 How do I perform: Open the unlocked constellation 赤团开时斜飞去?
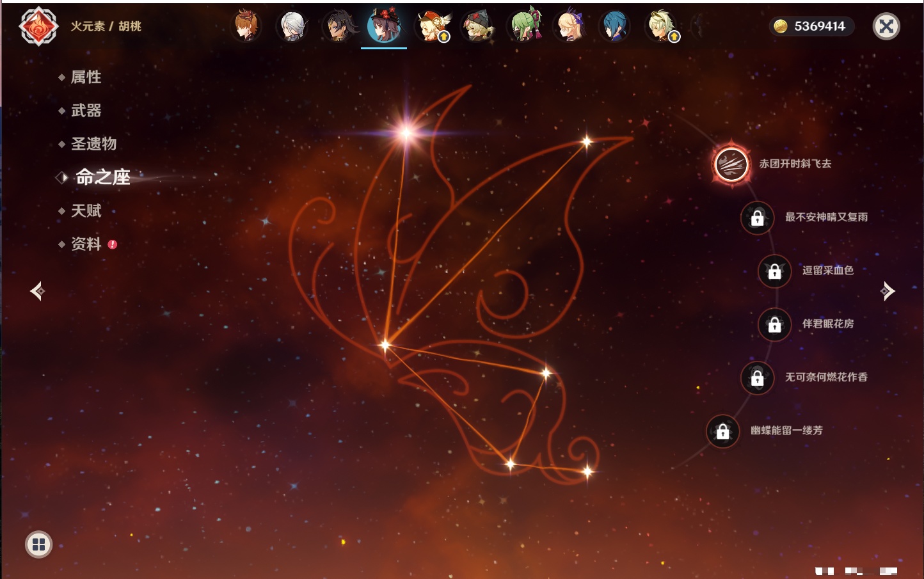tap(731, 164)
